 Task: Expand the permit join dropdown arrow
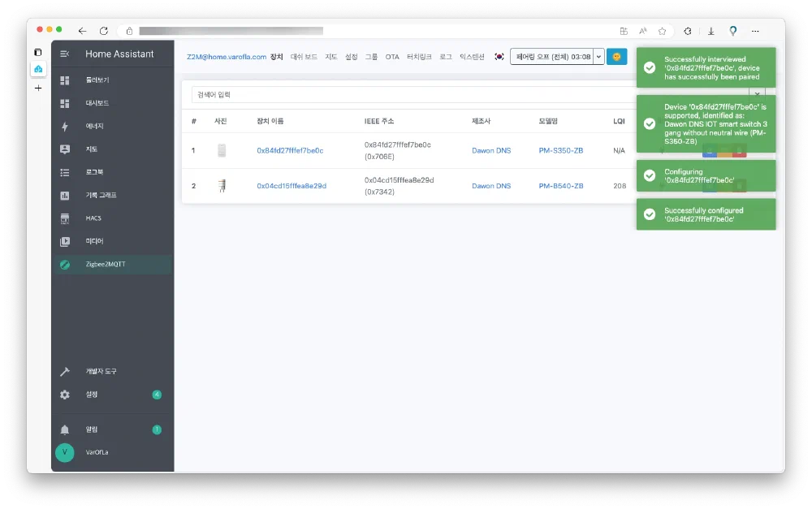point(599,57)
